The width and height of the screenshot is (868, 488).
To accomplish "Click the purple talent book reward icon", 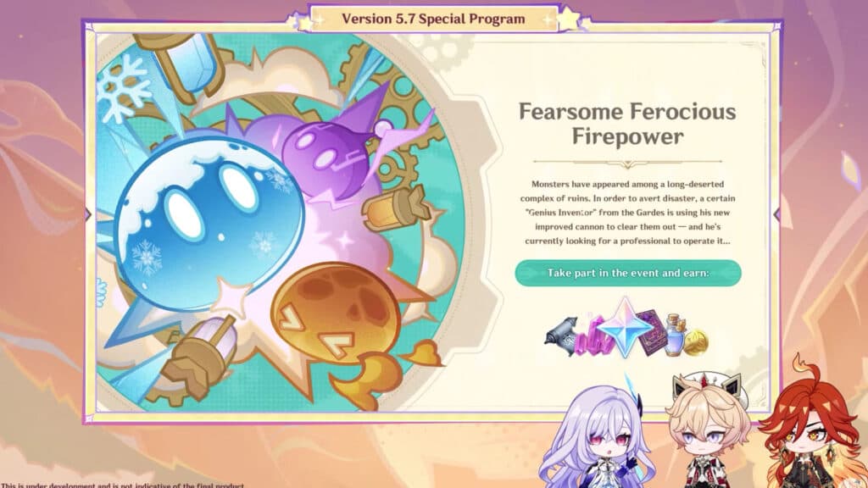I will click(x=654, y=332).
